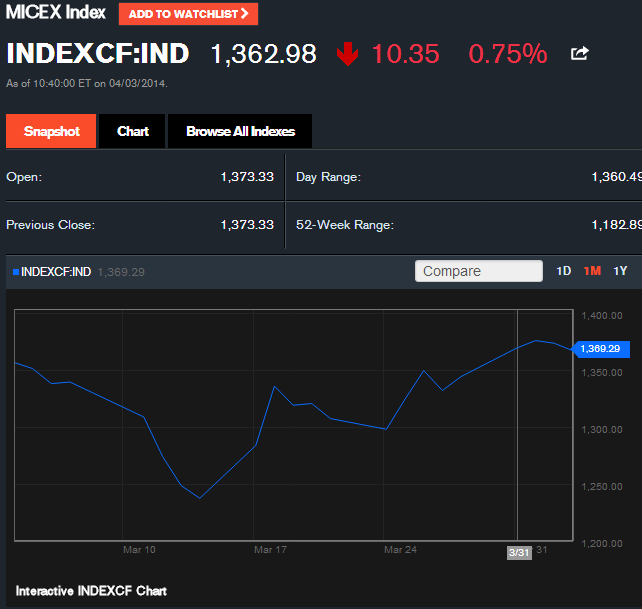Open the Chart tab

[x=133, y=132]
